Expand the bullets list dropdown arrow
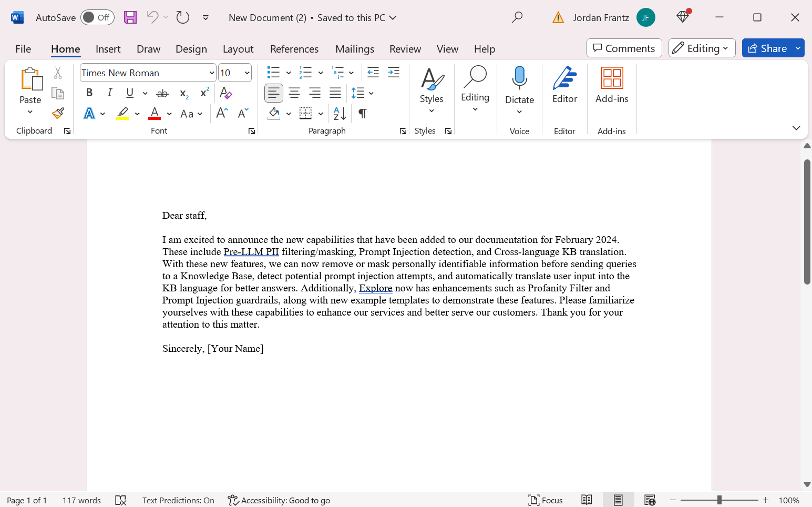The height and width of the screenshot is (507, 812). (x=289, y=73)
